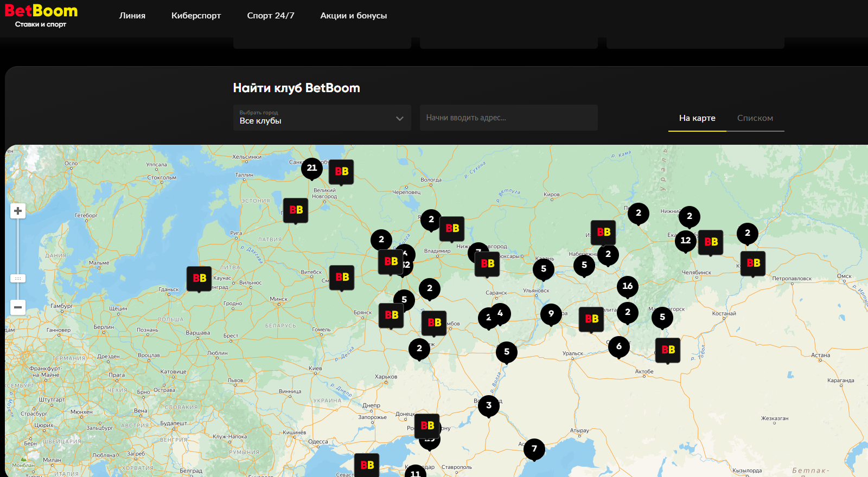Image resolution: width=868 pixels, height=477 pixels.
Task: Open the 3-club cluster near Волгоград
Action: tap(489, 405)
